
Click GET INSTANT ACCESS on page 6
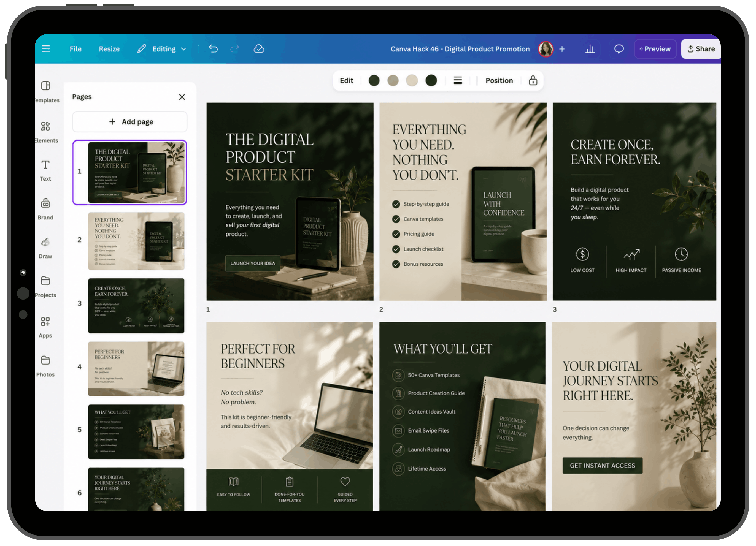pos(602,465)
